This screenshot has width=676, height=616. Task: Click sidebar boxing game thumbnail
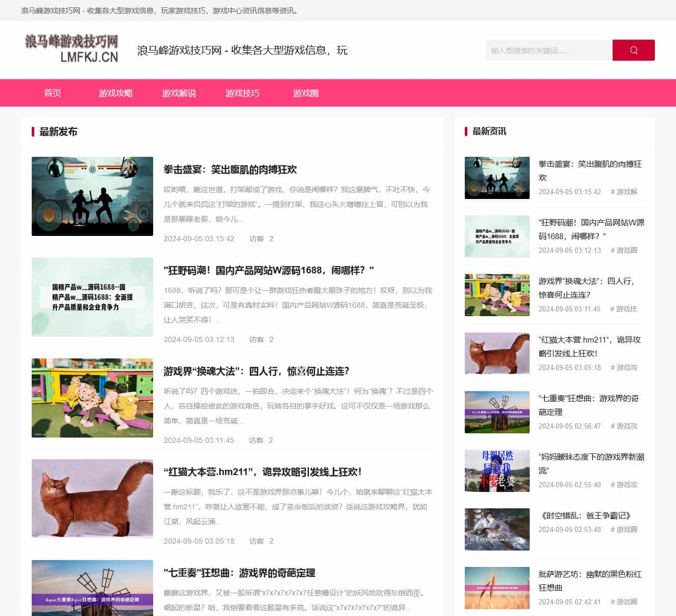pos(497,178)
